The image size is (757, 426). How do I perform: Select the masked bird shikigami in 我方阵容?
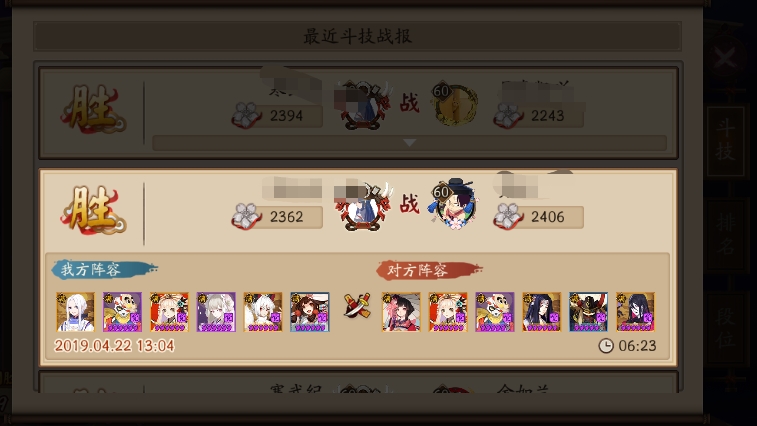122,312
